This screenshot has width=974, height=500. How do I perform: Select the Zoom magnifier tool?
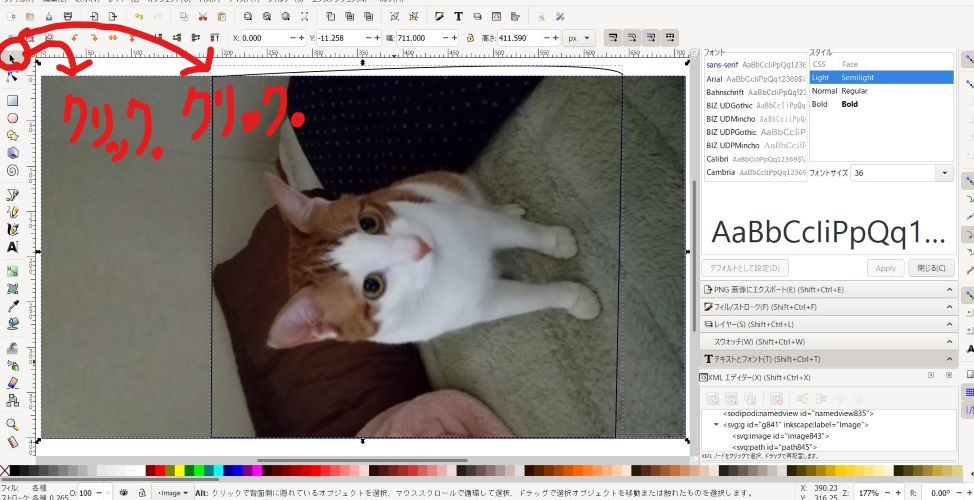point(12,425)
